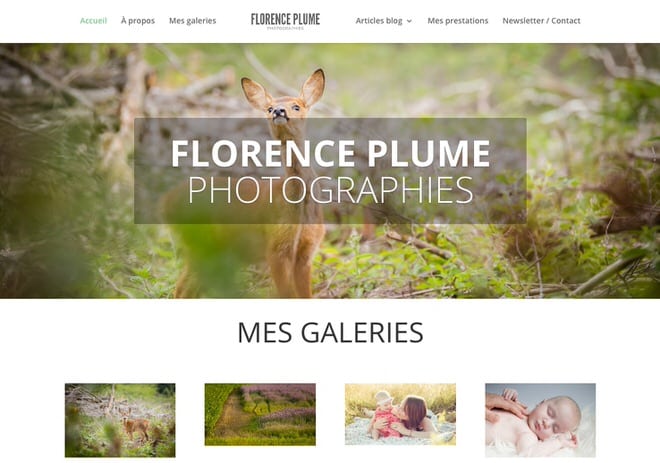Open the sleeping newborn gallery thumbnail

pyautogui.click(x=540, y=420)
